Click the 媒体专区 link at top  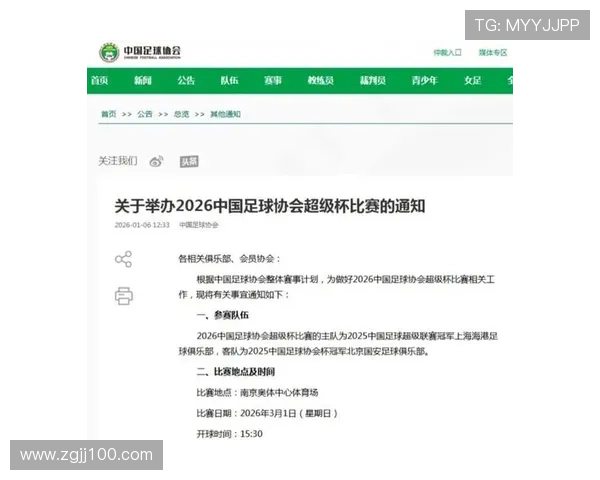(x=493, y=52)
